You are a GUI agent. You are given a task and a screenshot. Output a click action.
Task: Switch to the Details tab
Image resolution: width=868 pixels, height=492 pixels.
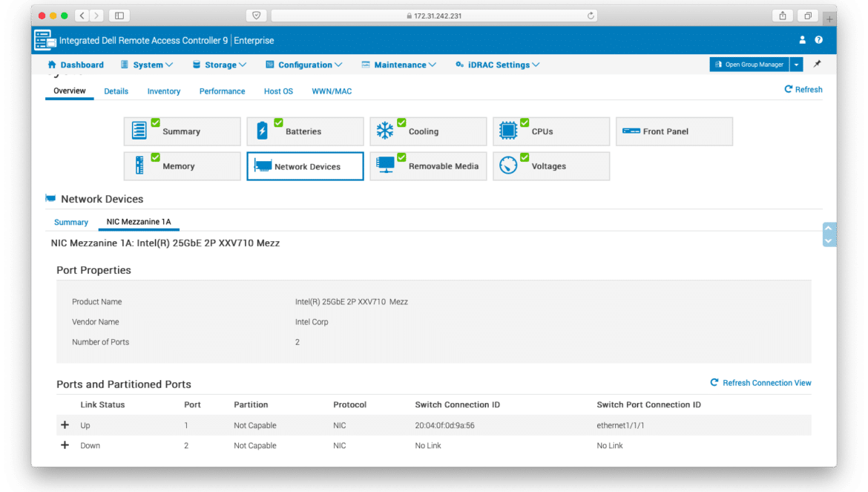pyautogui.click(x=116, y=91)
